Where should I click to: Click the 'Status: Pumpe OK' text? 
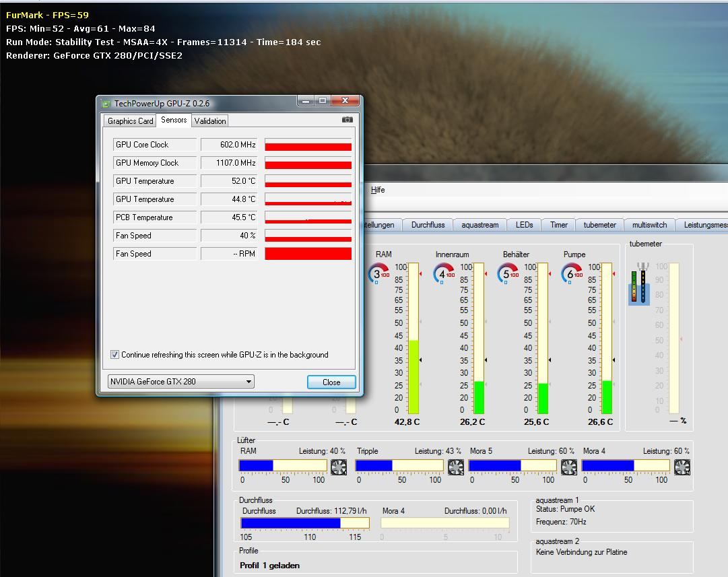coord(565,509)
